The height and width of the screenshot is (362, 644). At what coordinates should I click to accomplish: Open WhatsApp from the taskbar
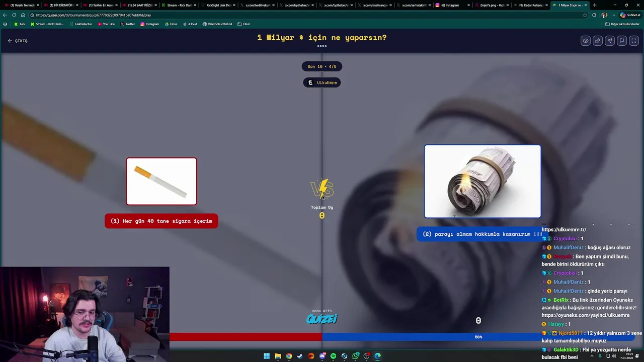tap(356, 356)
